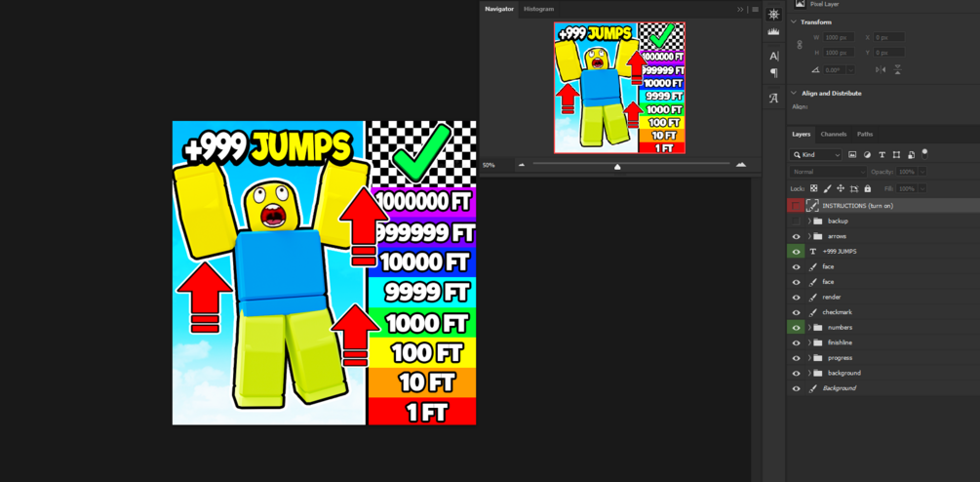The image size is (980, 482).
Task: Open the Paragraph panel icon
Action: pyautogui.click(x=773, y=73)
